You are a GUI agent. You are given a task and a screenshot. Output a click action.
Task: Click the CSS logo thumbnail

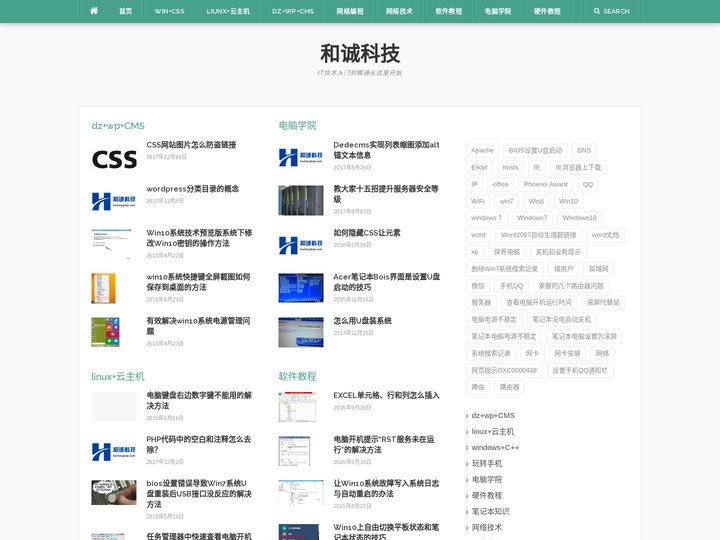tap(114, 159)
